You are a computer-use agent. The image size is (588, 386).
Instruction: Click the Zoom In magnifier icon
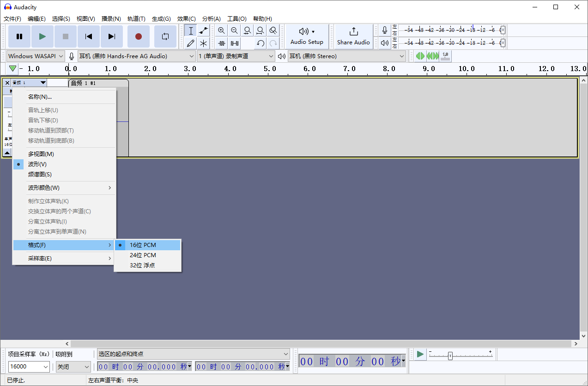coord(222,31)
